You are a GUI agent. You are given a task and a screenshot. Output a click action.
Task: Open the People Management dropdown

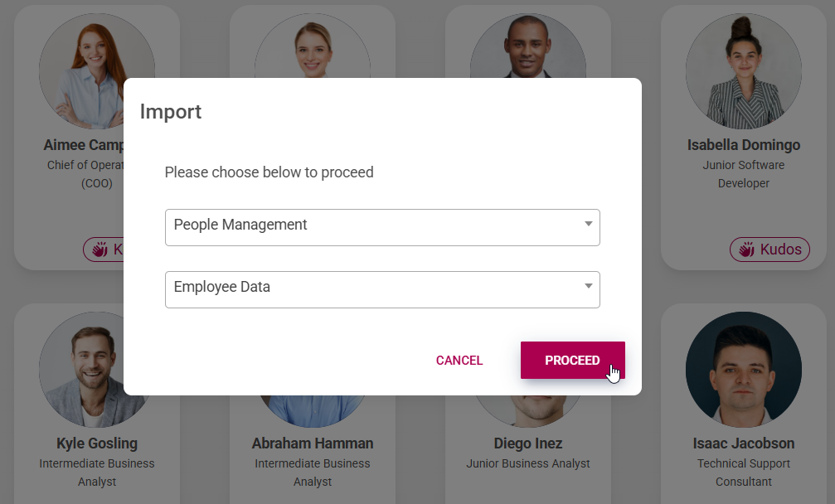pyautogui.click(x=382, y=225)
